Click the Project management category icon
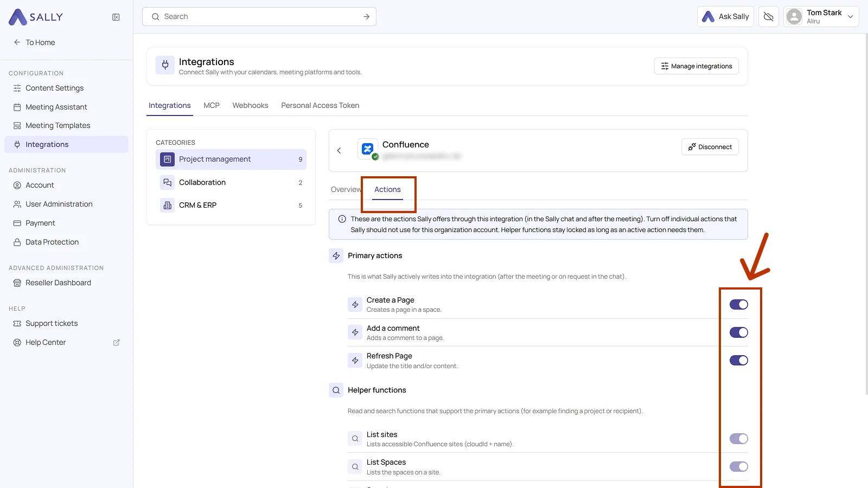This screenshot has height=488, width=868. pos(168,159)
